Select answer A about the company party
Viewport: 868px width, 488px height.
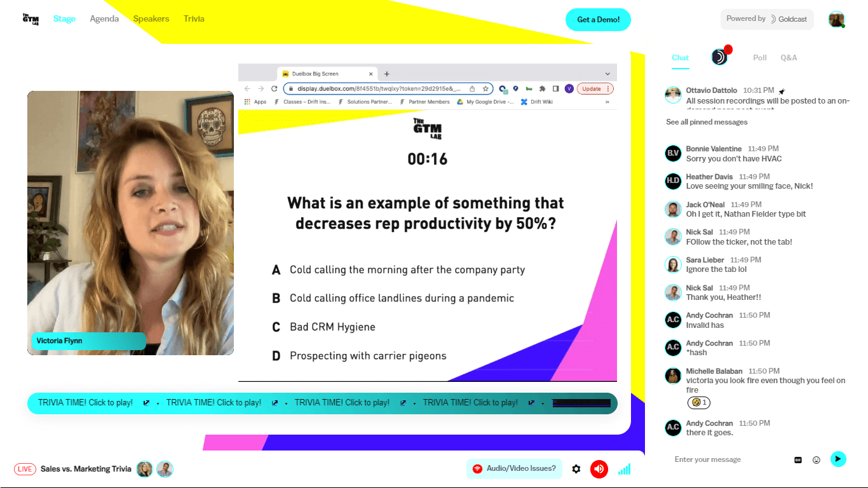[399, 270]
